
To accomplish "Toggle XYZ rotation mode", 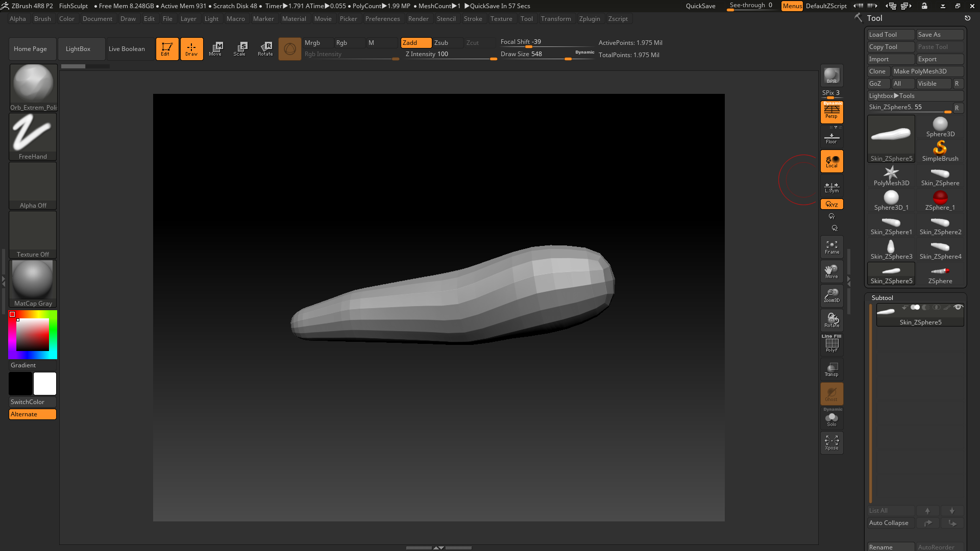I will pos(831,204).
